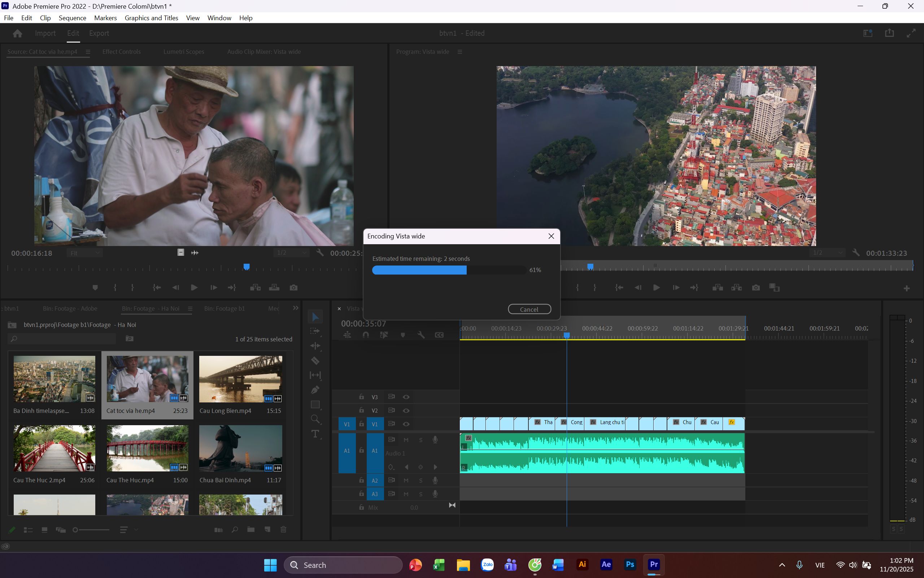Screen dimensions: 924x578
Task: Toggle V1 track output eye
Action: (x=406, y=424)
